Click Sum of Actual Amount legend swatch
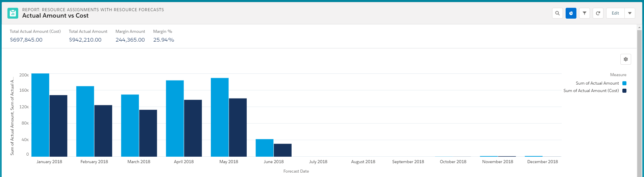This screenshot has height=177, width=644. click(624, 83)
